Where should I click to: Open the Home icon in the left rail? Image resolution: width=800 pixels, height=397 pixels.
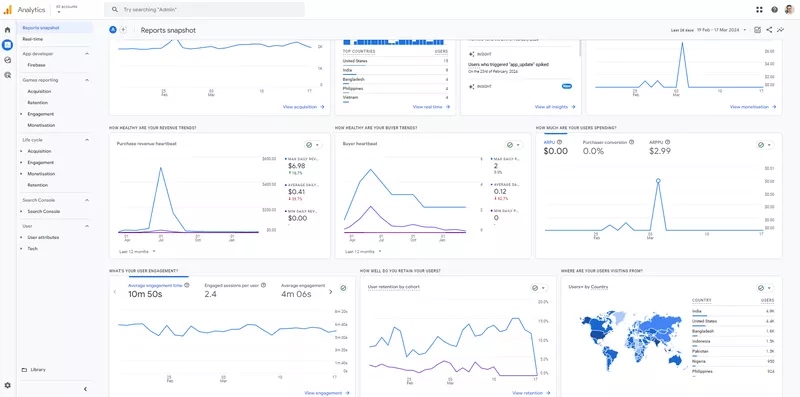pos(7,30)
